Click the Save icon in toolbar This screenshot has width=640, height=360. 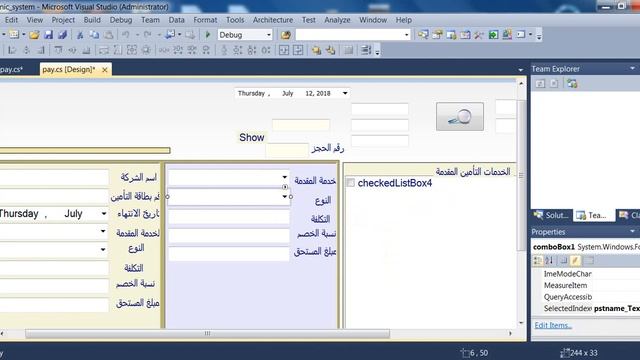49,35
